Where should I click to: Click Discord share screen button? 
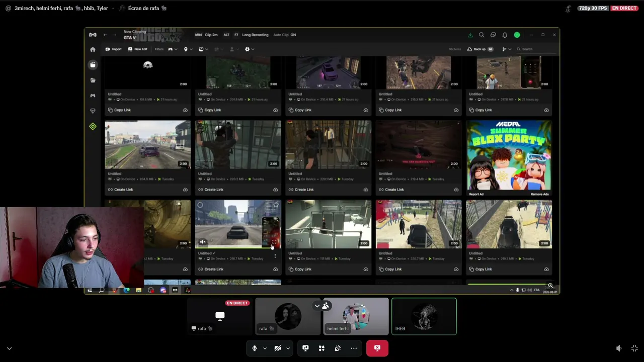[305, 348]
